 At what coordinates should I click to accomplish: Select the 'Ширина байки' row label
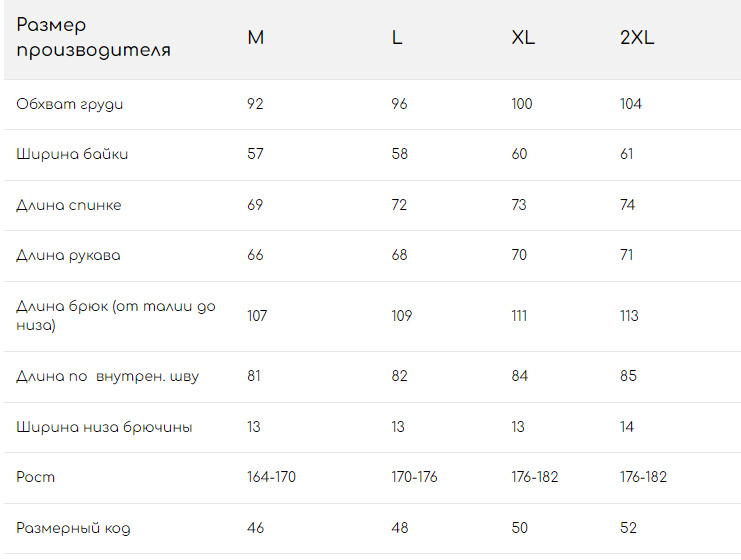click(72, 154)
